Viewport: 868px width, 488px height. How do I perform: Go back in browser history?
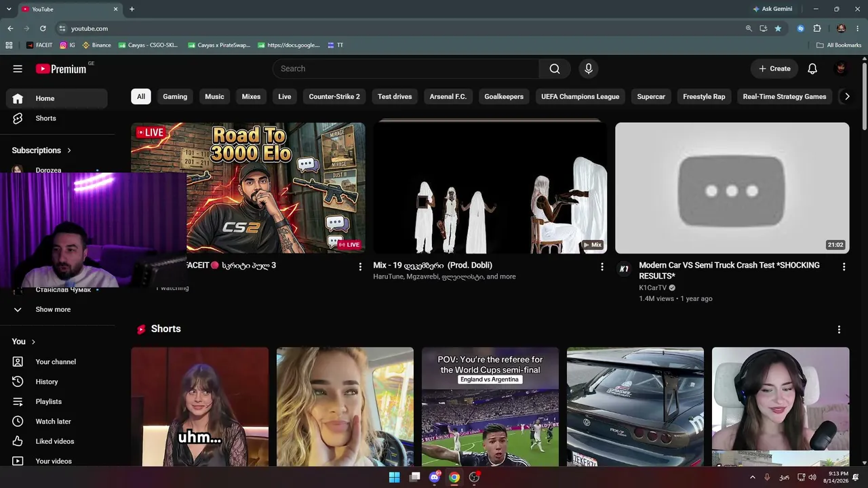tap(10, 28)
